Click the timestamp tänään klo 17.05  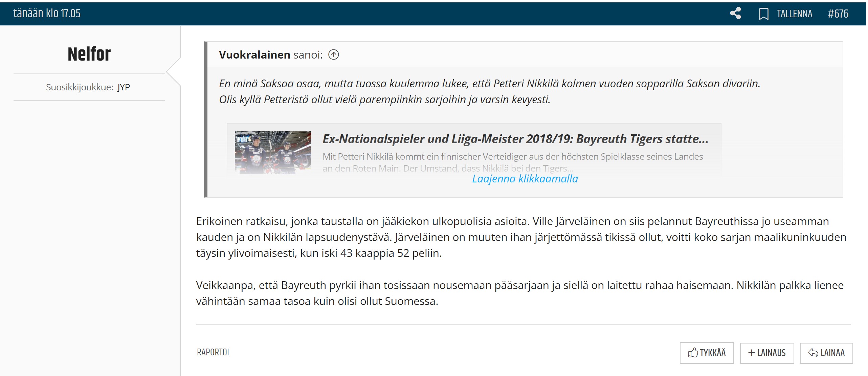47,14
